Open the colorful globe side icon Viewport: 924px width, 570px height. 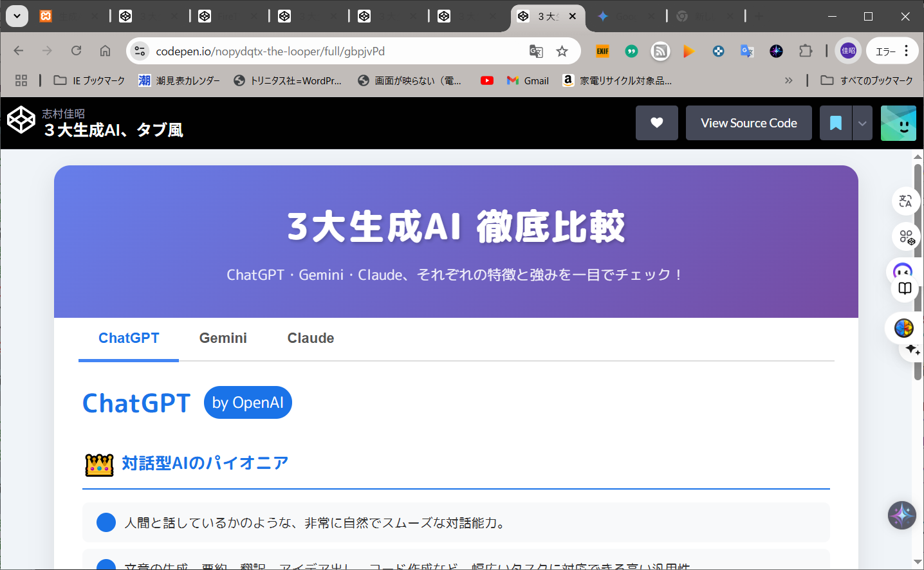pos(903,328)
